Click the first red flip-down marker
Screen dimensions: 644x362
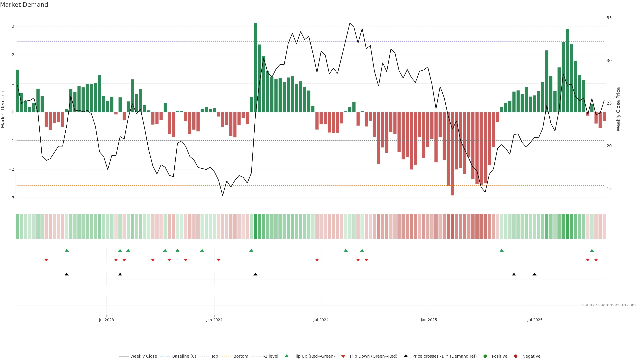pyautogui.click(x=46, y=260)
